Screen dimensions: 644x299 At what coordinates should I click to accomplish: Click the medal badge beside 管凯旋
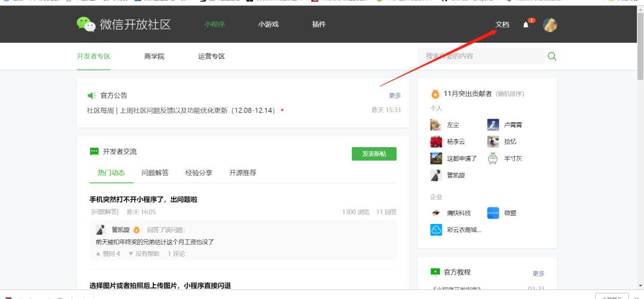click(137, 230)
